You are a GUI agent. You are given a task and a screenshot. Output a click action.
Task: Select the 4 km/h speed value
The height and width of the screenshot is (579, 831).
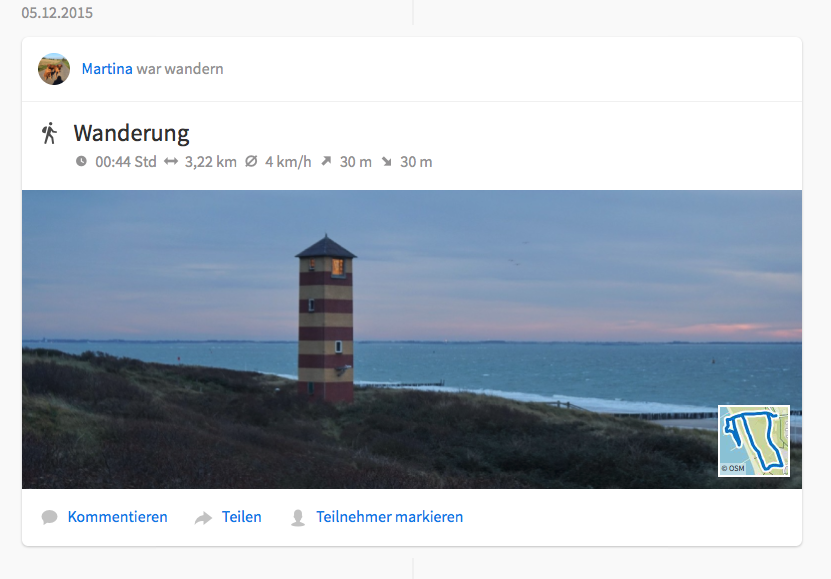tap(289, 162)
